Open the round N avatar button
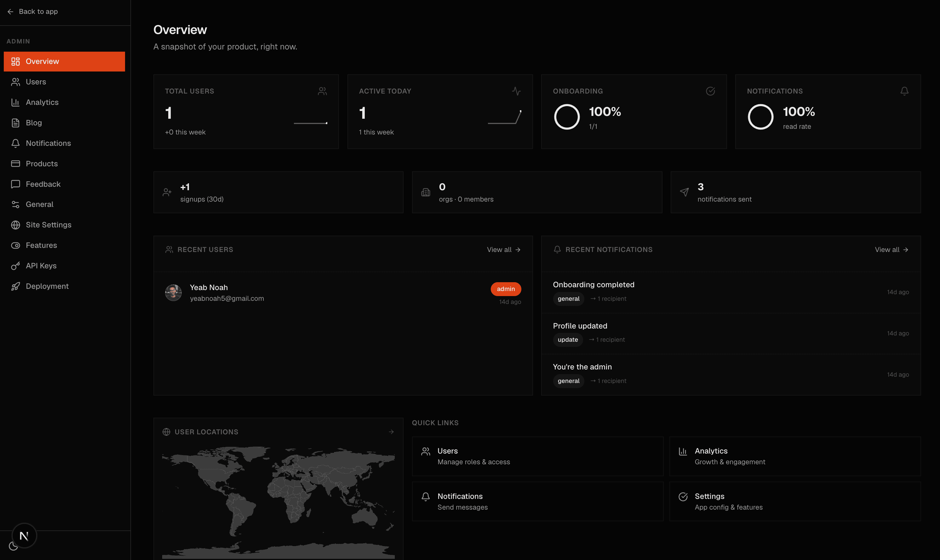The image size is (940, 560). [x=24, y=535]
